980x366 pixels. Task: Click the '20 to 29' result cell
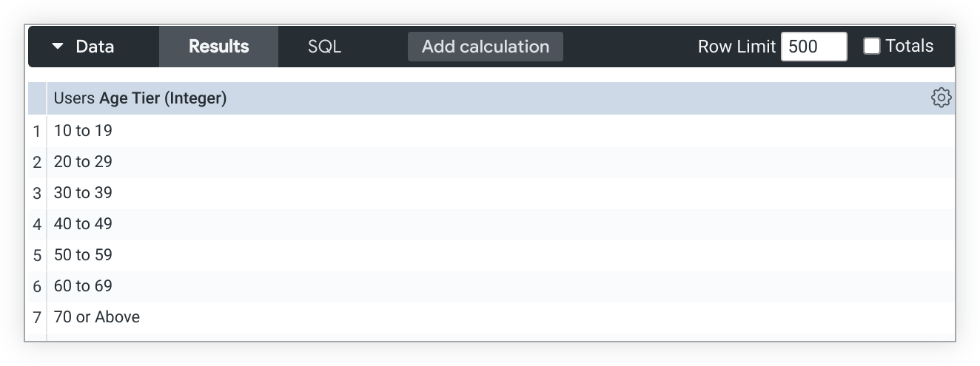click(83, 162)
